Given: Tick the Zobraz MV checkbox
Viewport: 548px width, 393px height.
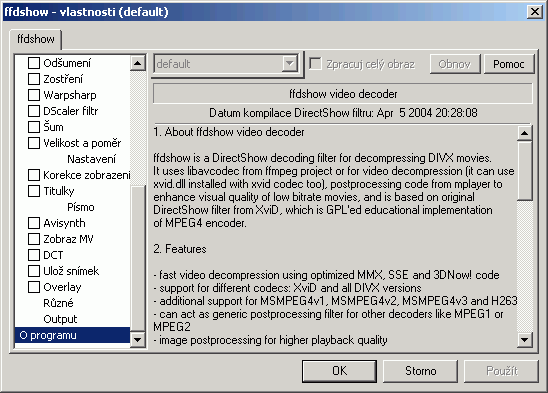Looking at the screenshot, I should click(34, 239).
